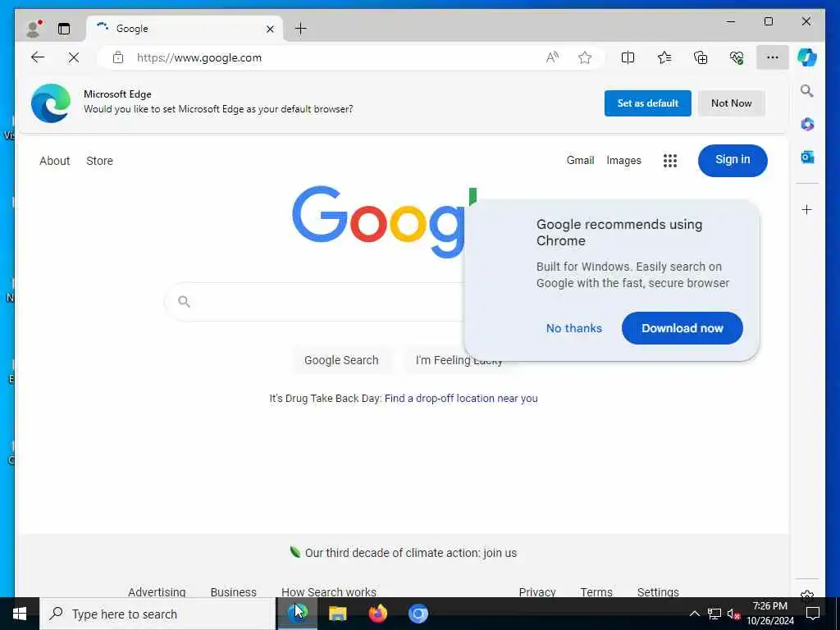Click the Sign in button
Image resolution: width=840 pixels, height=630 pixels.
point(733,160)
